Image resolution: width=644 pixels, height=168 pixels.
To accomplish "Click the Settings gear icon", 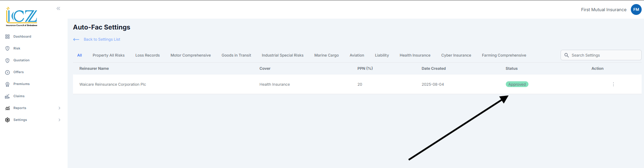I will click(7, 120).
